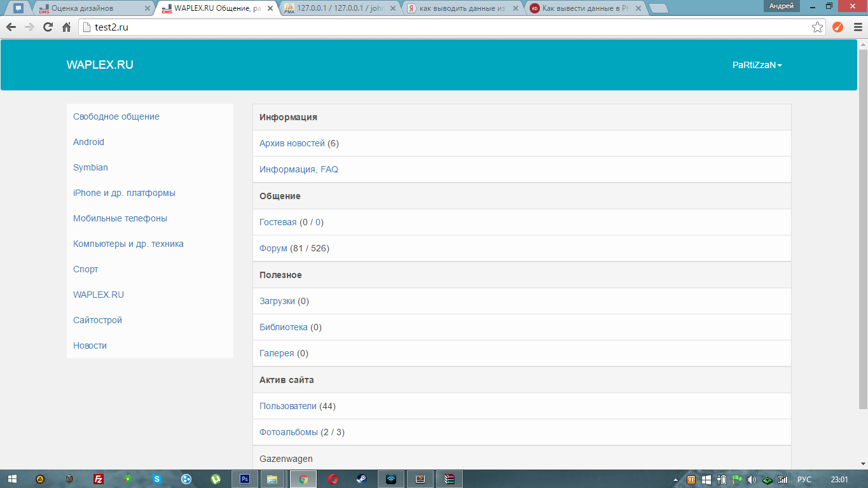Click the battery power tray icon
This screenshot has width=868, height=488.
[722, 479]
